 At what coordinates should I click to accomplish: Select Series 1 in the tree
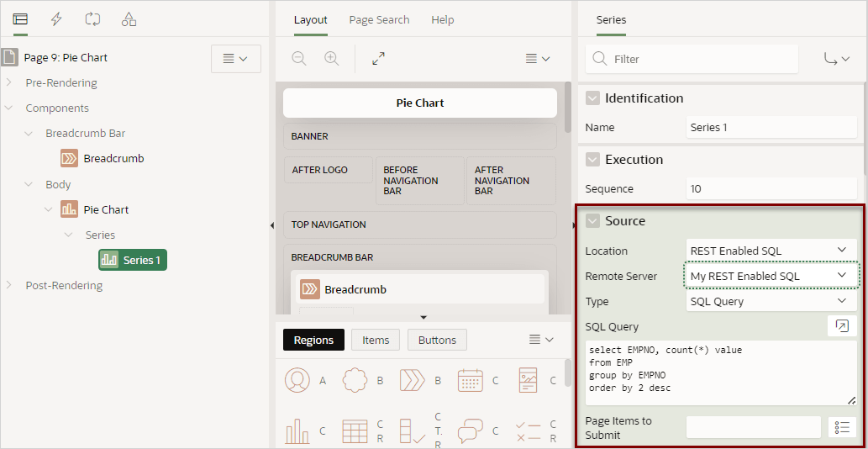133,260
